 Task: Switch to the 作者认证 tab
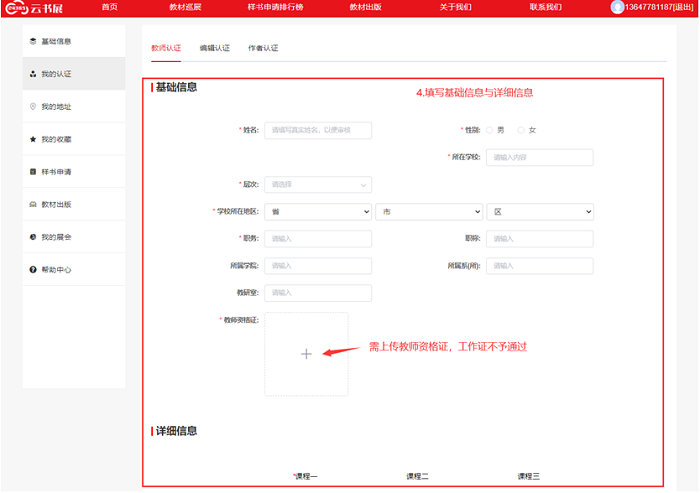click(262, 48)
